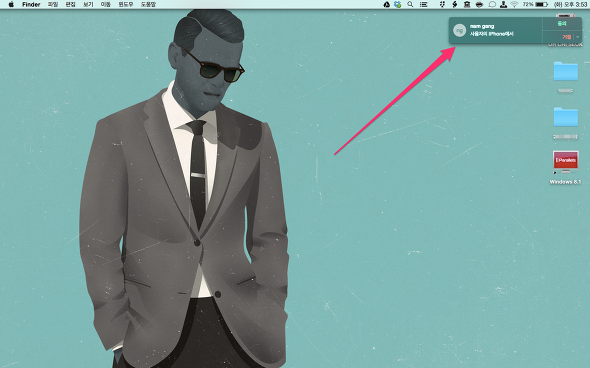The width and height of the screenshot is (590, 368).
Task: Click the Google Drive triangle menu bar icon
Action: [386, 5]
